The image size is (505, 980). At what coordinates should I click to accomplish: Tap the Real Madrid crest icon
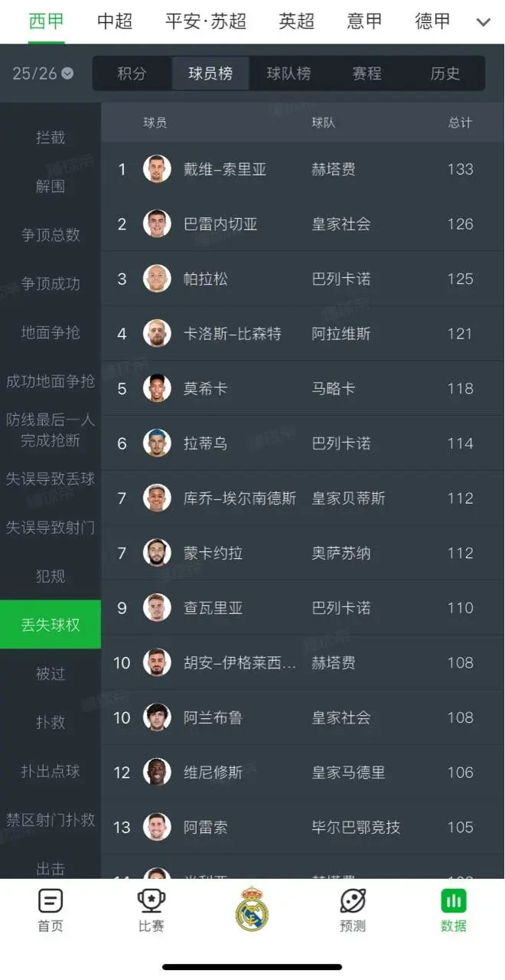click(252, 909)
